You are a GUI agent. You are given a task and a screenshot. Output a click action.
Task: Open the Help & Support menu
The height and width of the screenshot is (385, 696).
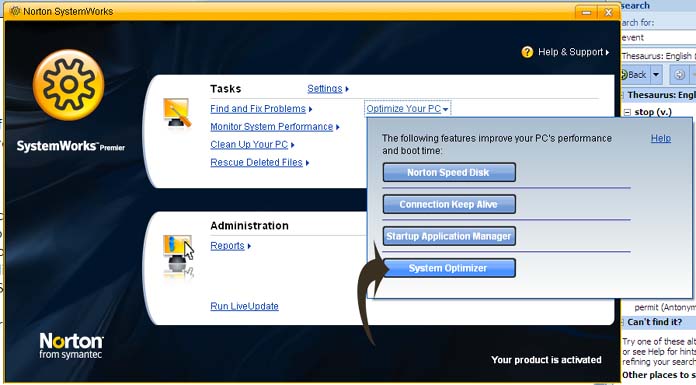click(x=573, y=52)
